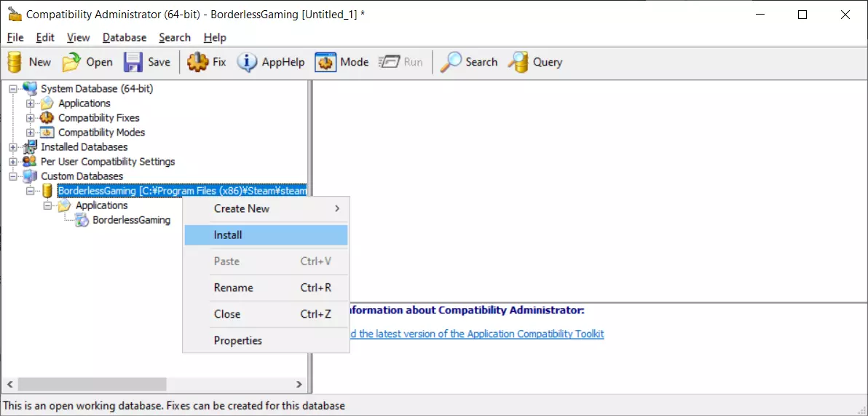
Task: Click the Compatibility Fixes gear icon in tree
Action: [47, 118]
